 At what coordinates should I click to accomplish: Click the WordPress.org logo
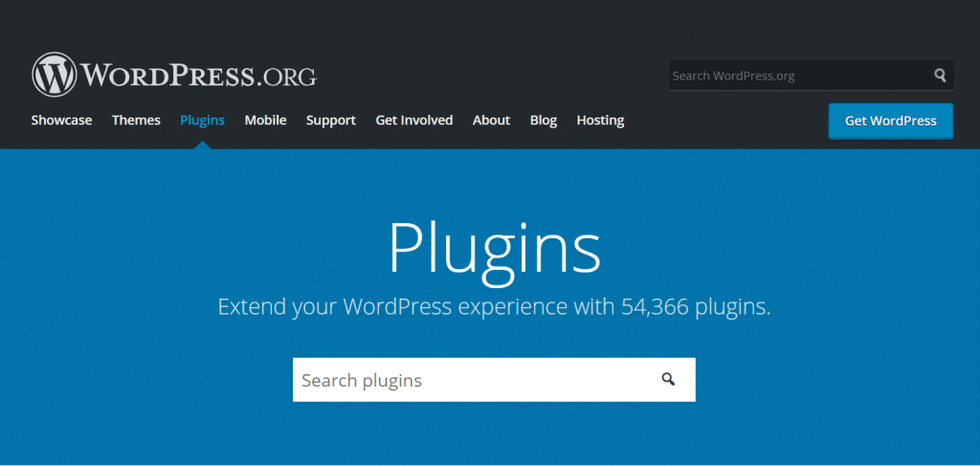pos(174,75)
